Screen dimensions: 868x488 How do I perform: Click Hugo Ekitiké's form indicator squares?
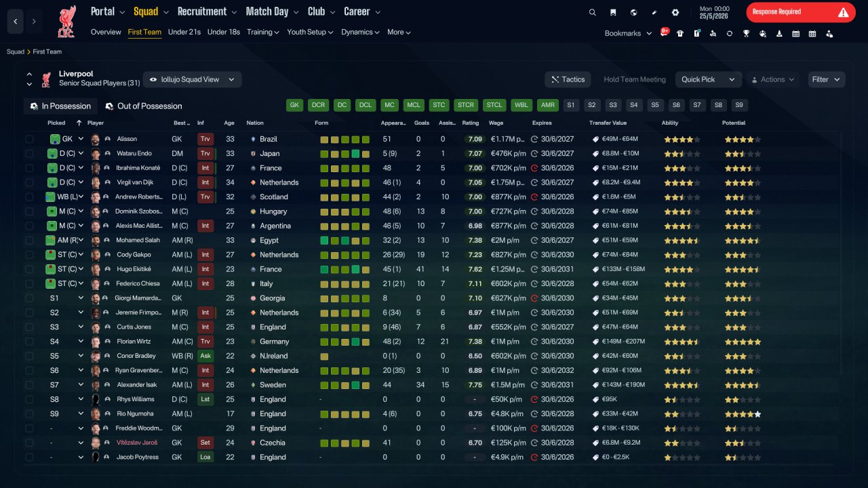tap(345, 269)
